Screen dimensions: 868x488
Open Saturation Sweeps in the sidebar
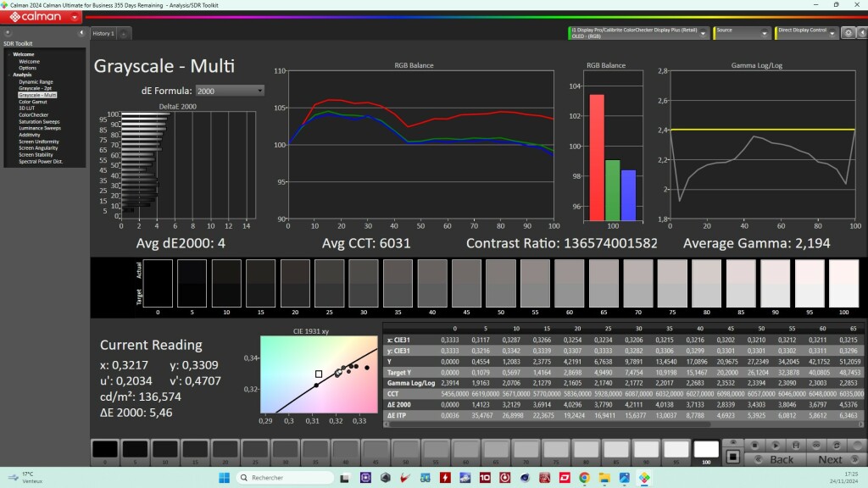tap(39, 122)
